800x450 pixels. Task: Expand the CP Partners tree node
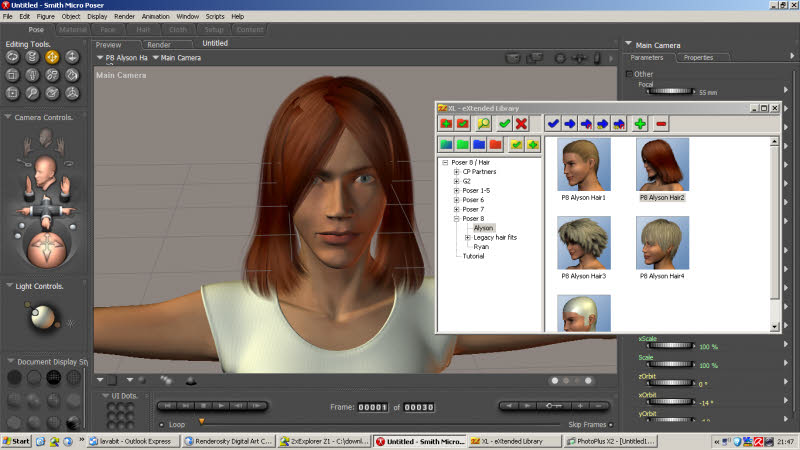pyautogui.click(x=456, y=172)
